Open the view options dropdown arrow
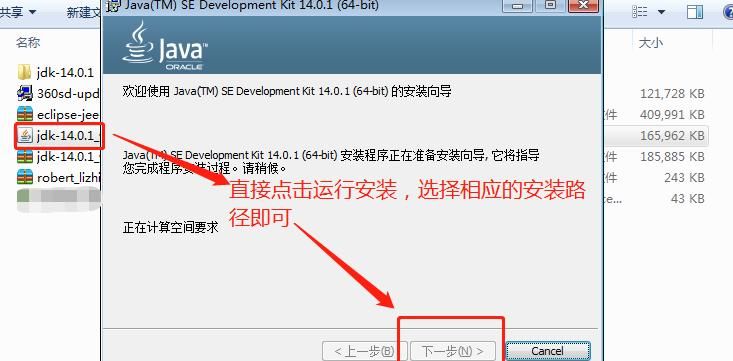733x361 pixels. click(x=661, y=12)
